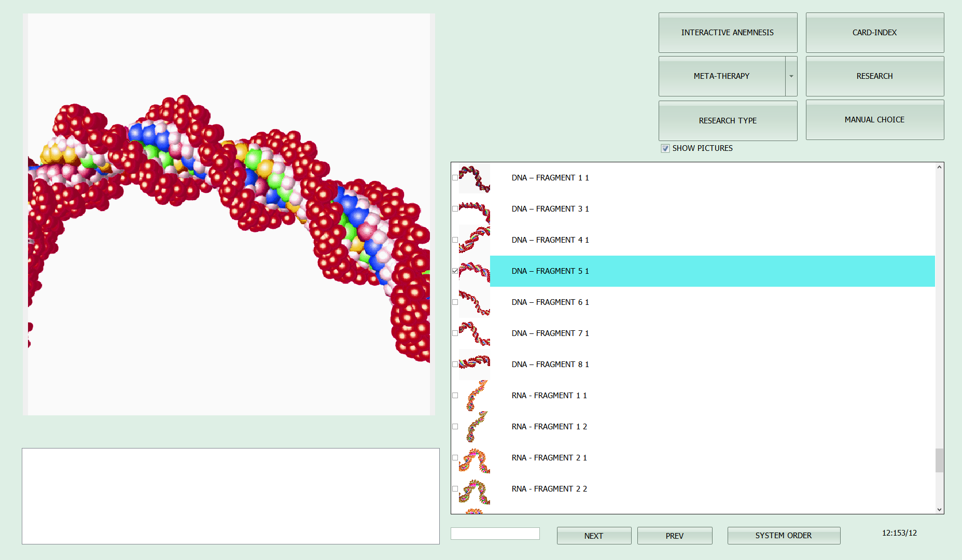Go back with the Prev button
Screen dimensions: 962x560
(675, 536)
